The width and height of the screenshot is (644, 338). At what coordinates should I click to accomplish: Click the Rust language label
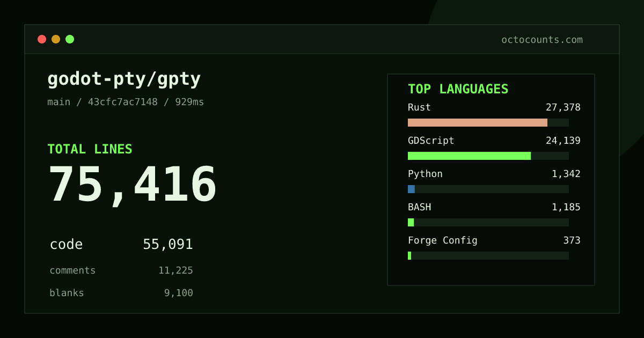click(x=419, y=107)
